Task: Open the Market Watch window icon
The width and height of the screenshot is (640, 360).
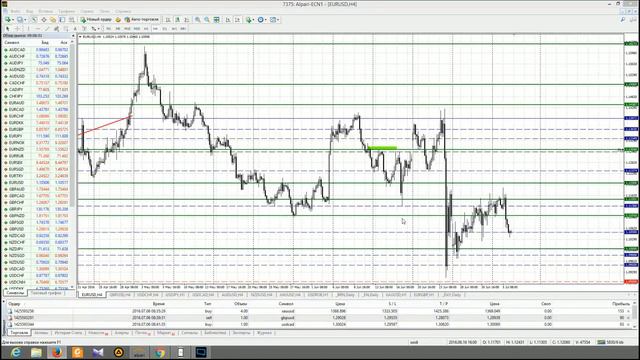Action: point(34,20)
